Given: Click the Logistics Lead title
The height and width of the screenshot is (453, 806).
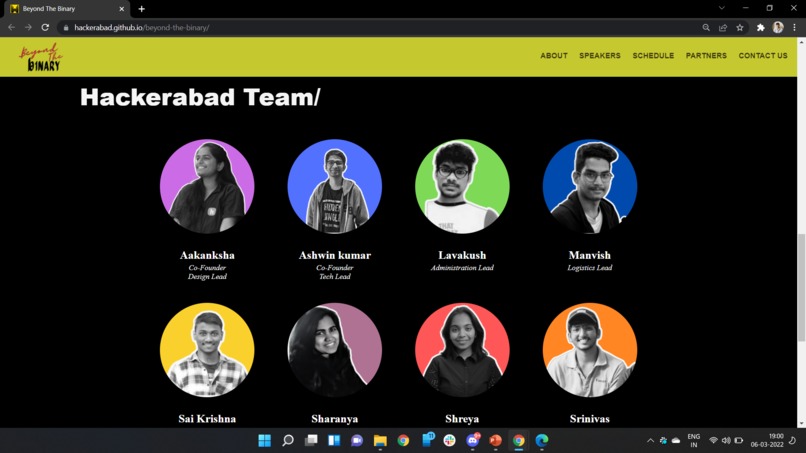Looking at the screenshot, I should click(590, 267).
